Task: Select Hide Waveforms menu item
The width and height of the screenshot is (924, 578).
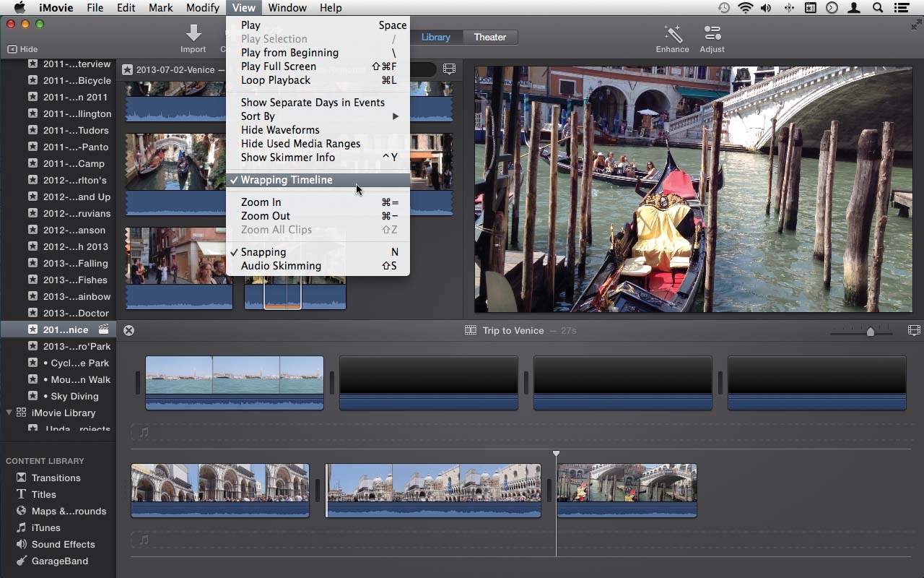Action: pyautogui.click(x=318, y=130)
